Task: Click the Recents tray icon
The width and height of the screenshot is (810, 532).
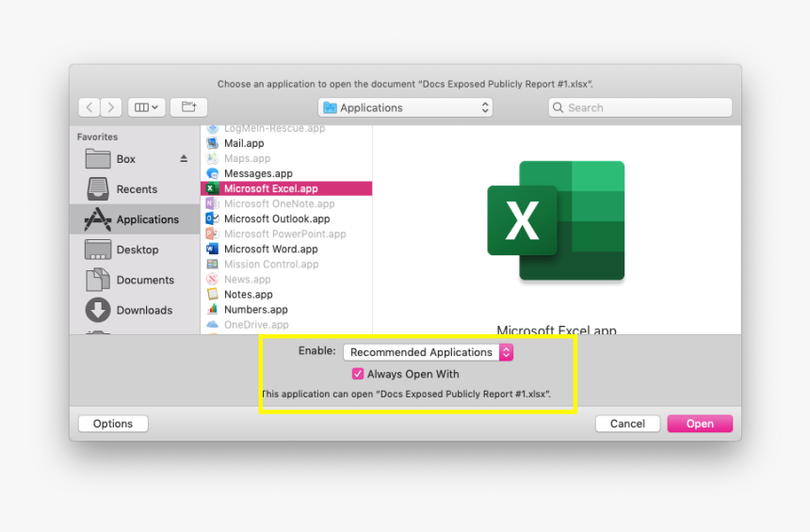Action: (98, 188)
